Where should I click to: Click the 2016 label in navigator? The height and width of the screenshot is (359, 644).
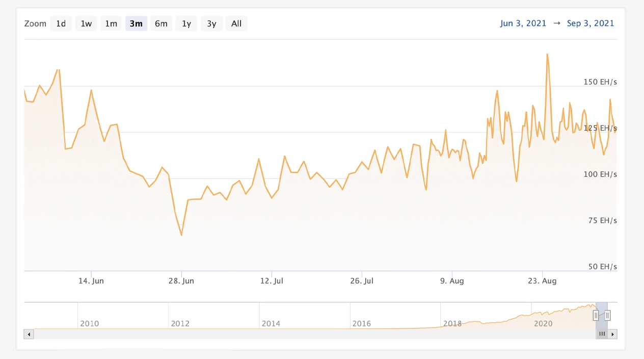point(362,323)
